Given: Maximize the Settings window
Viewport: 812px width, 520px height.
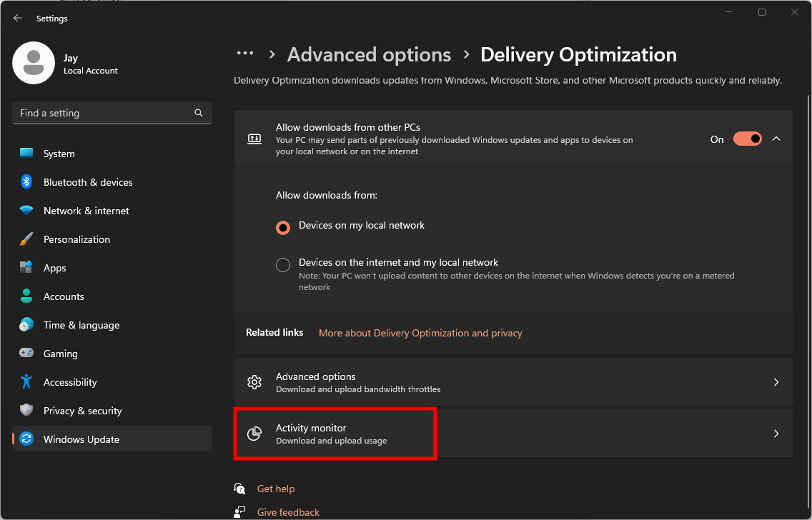Looking at the screenshot, I should 762,12.
